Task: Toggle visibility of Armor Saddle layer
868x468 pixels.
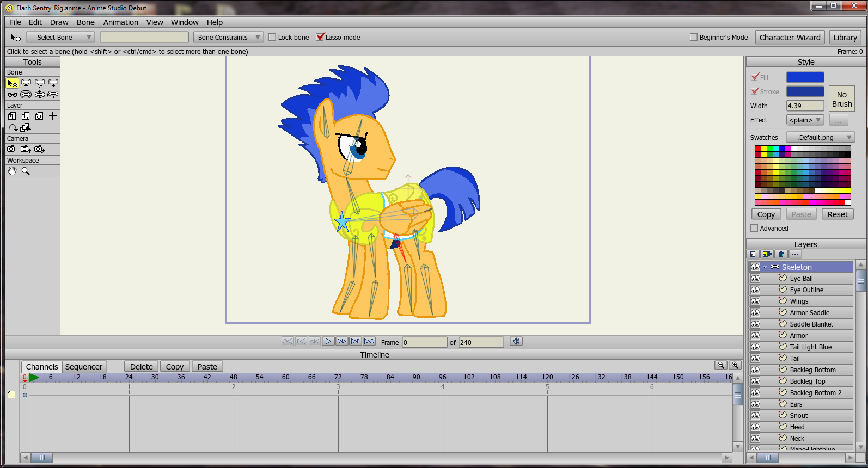Action: 755,313
